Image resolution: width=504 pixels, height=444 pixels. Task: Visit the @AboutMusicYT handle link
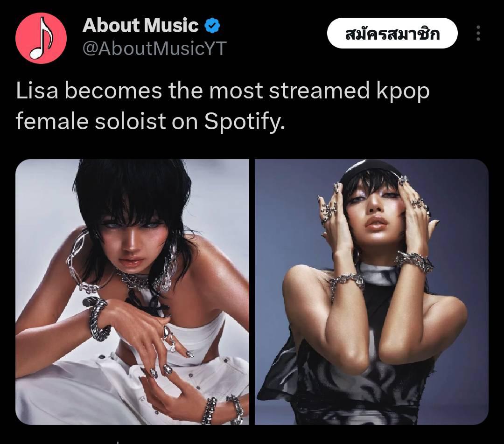154,49
